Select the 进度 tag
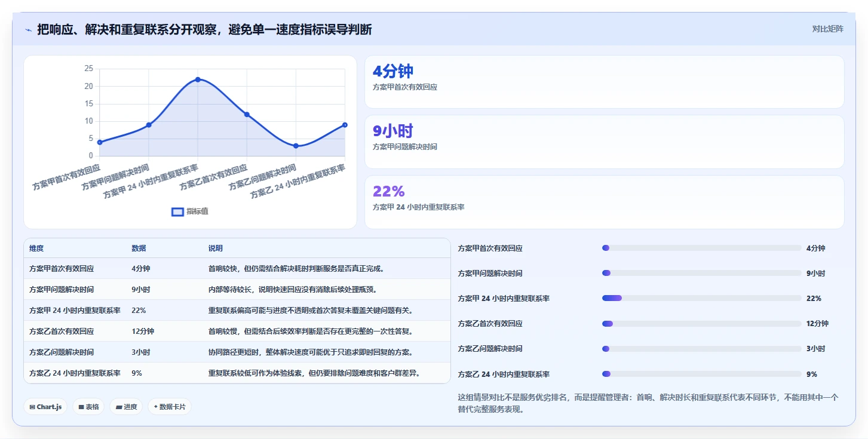868x439 pixels. click(126, 407)
